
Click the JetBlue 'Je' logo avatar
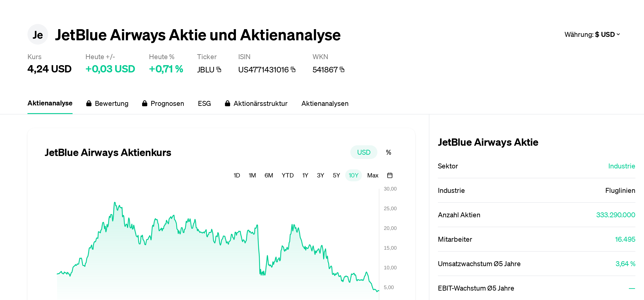38,34
